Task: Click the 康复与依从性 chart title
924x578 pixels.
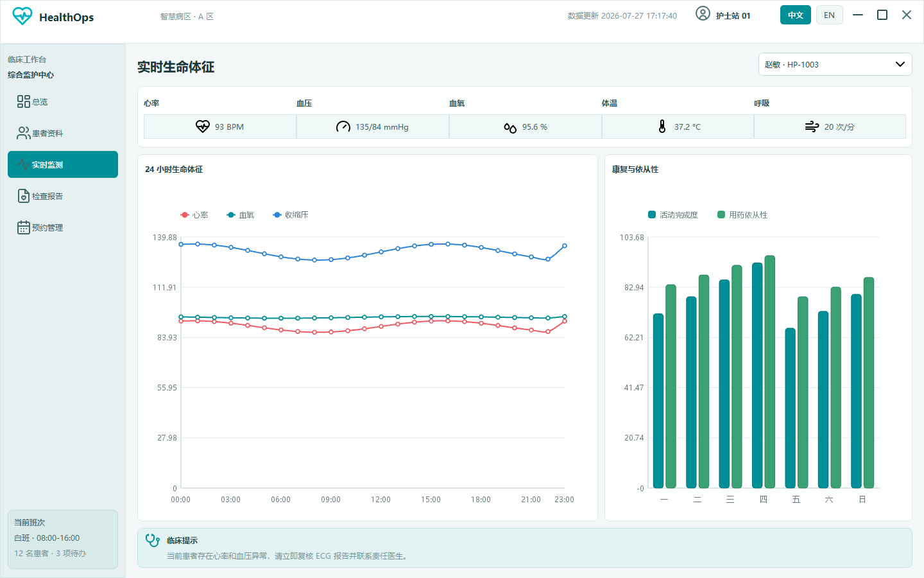Action: (x=635, y=170)
